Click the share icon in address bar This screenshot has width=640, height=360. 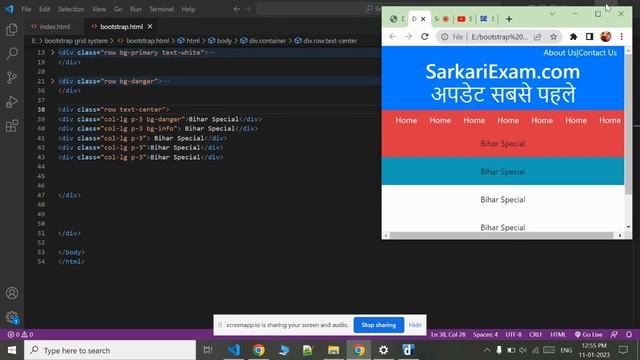[538, 37]
